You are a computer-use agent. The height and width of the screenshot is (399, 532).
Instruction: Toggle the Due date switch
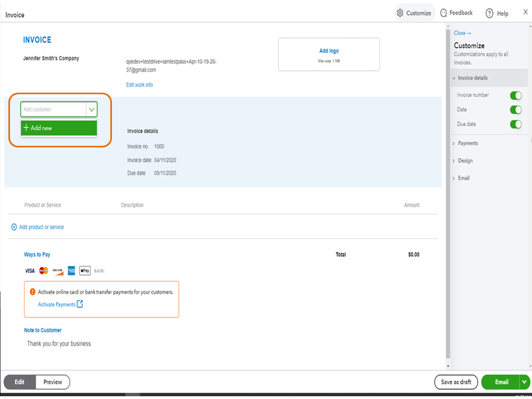pyautogui.click(x=516, y=124)
